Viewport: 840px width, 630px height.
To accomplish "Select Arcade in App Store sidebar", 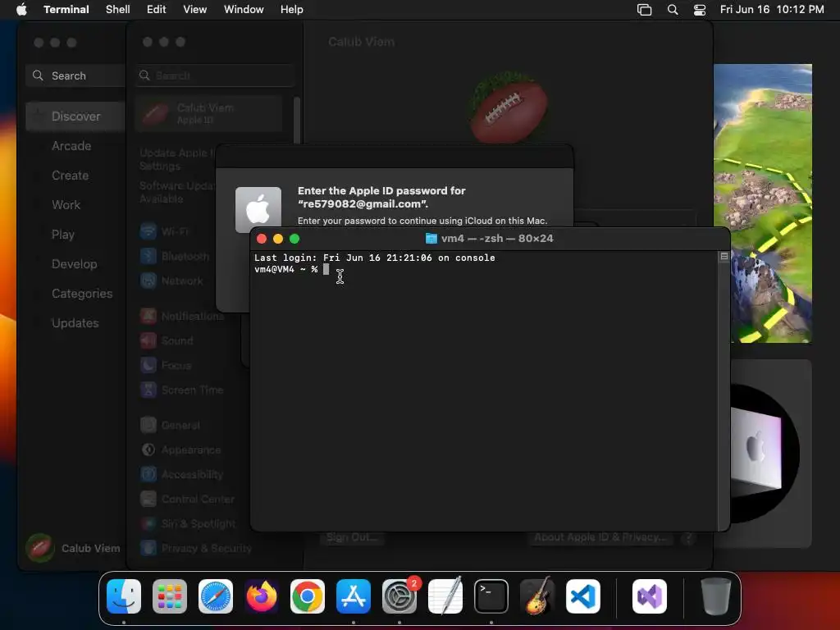I will [x=71, y=146].
